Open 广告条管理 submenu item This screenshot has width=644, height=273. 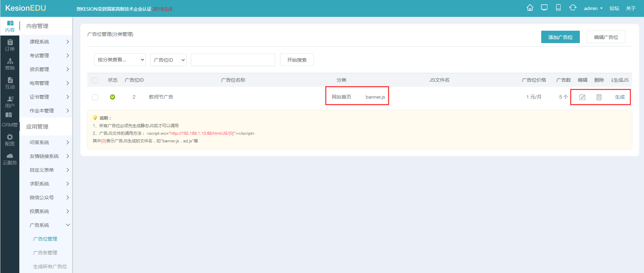(x=45, y=253)
